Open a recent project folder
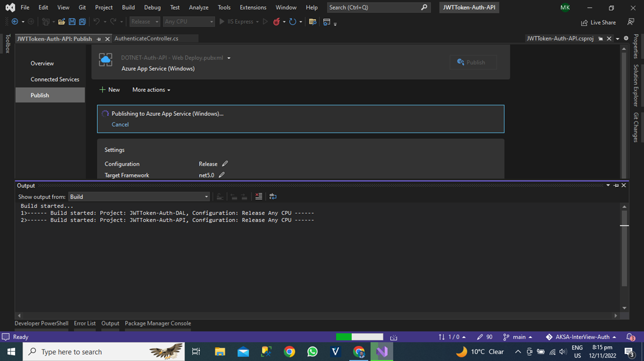 [61, 21]
